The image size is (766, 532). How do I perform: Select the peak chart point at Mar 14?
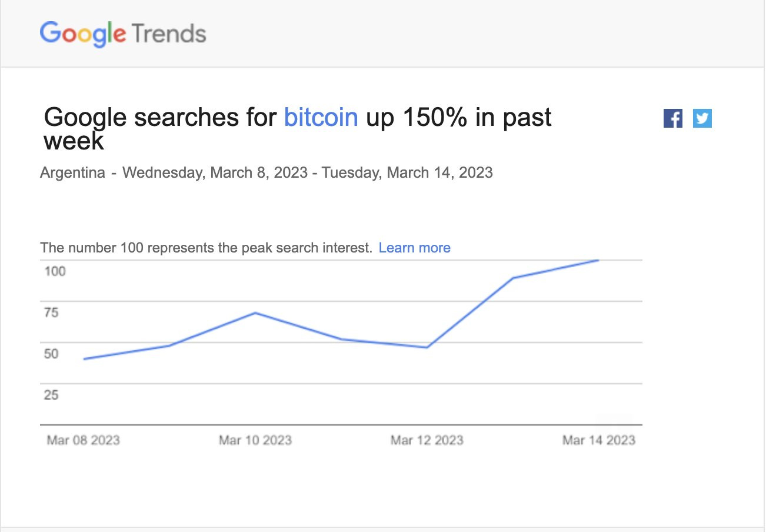(x=598, y=260)
